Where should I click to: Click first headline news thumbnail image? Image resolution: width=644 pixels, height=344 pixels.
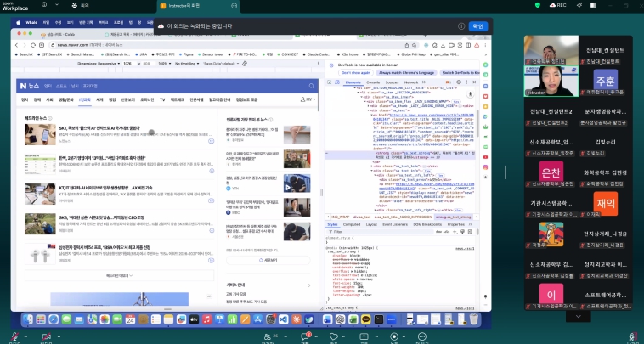40,135
